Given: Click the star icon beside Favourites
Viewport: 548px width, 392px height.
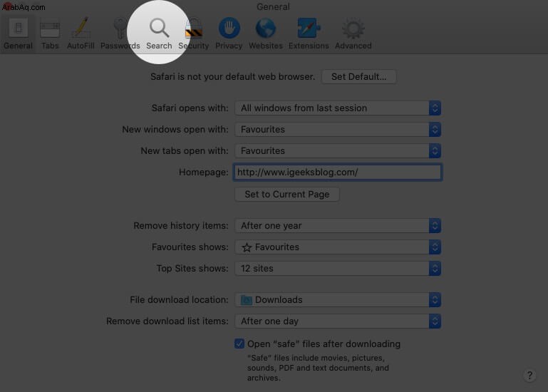Looking at the screenshot, I should [247, 247].
